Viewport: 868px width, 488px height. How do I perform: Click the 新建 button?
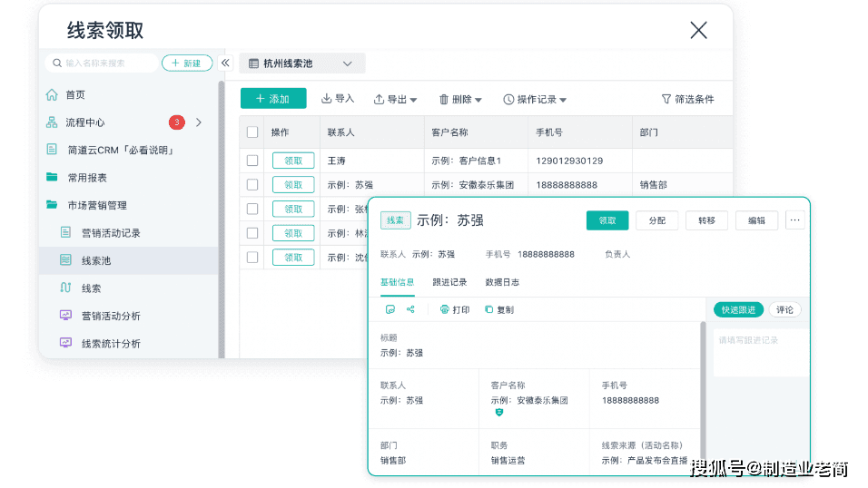coord(187,63)
